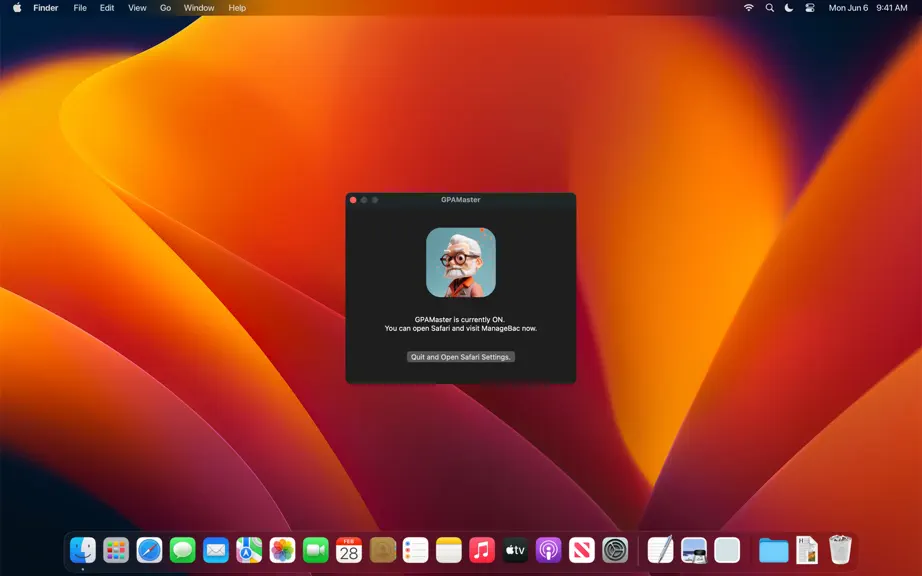This screenshot has width=922, height=576.
Task: Open the Apple menu
Action: [x=17, y=8]
